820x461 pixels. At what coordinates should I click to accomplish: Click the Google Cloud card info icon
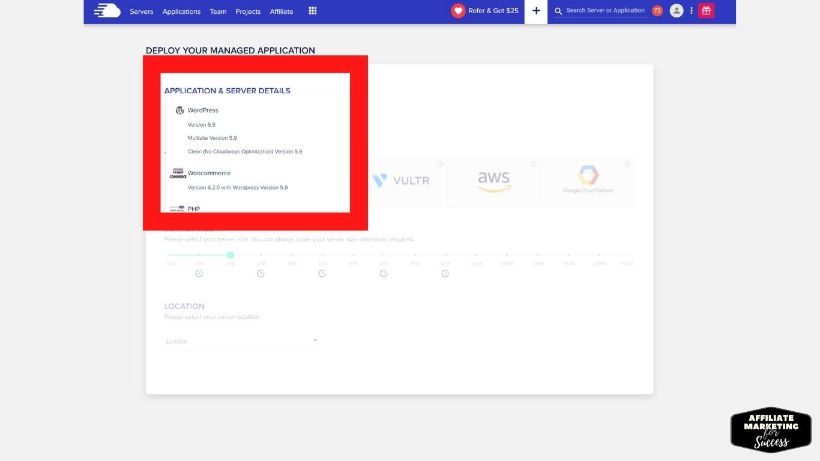click(x=628, y=164)
